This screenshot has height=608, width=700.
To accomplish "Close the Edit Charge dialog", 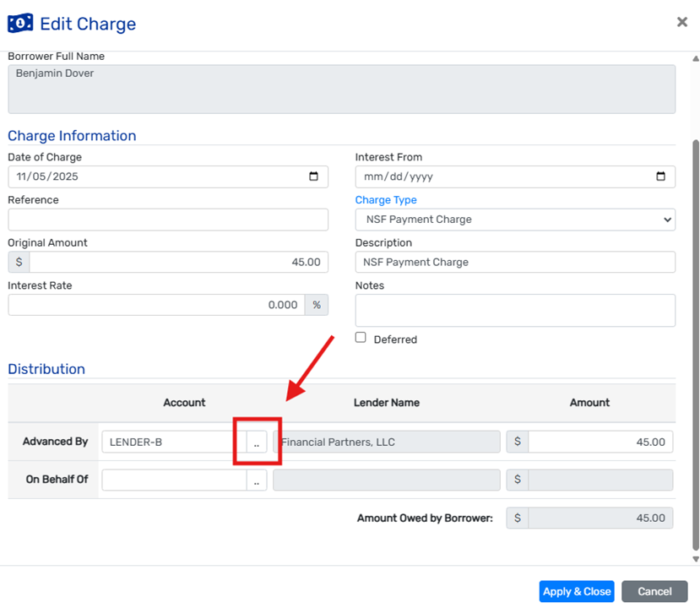I will coord(681,22).
